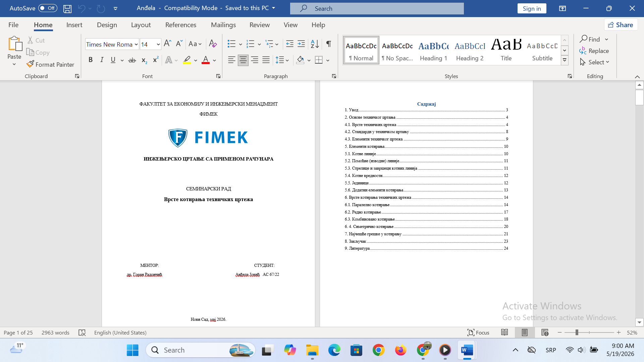Viewport: 644px width, 362px height.
Task: Apply red font color
Action: pyautogui.click(x=206, y=60)
